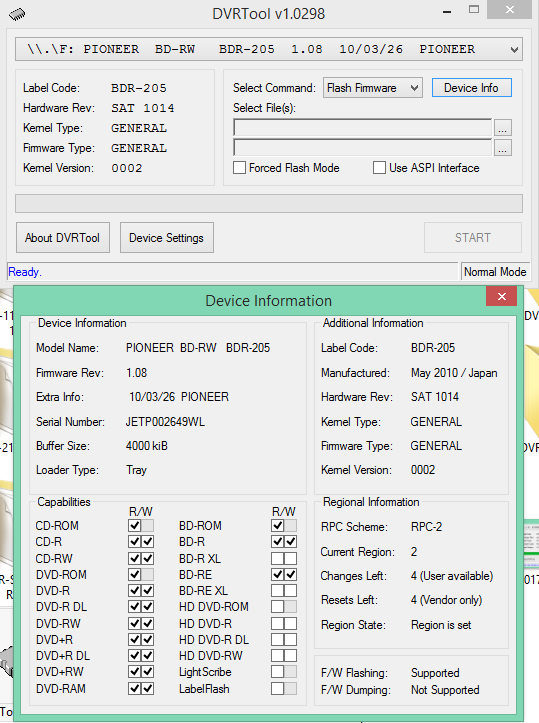Click Hardware Rev SAT 1014 in main window
This screenshot has height=723, width=539.
pos(143,108)
